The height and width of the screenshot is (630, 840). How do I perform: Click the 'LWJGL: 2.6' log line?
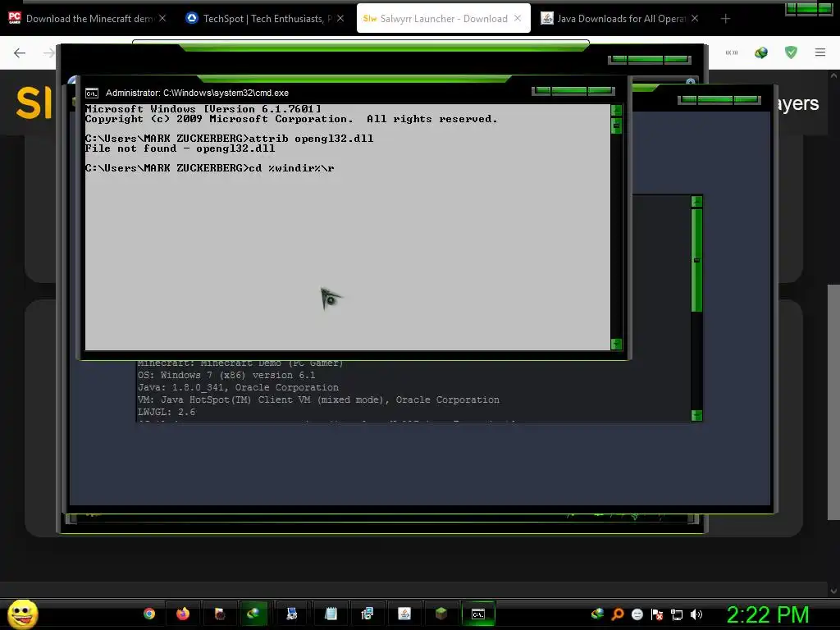[x=166, y=412]
